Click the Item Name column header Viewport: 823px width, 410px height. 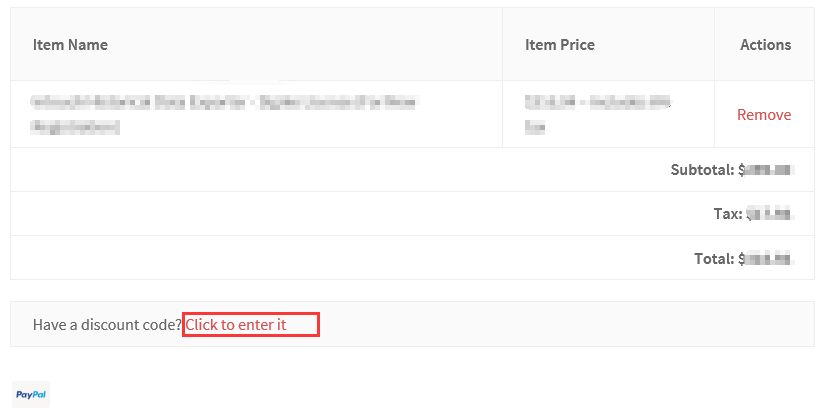click(x=70, y=45)
